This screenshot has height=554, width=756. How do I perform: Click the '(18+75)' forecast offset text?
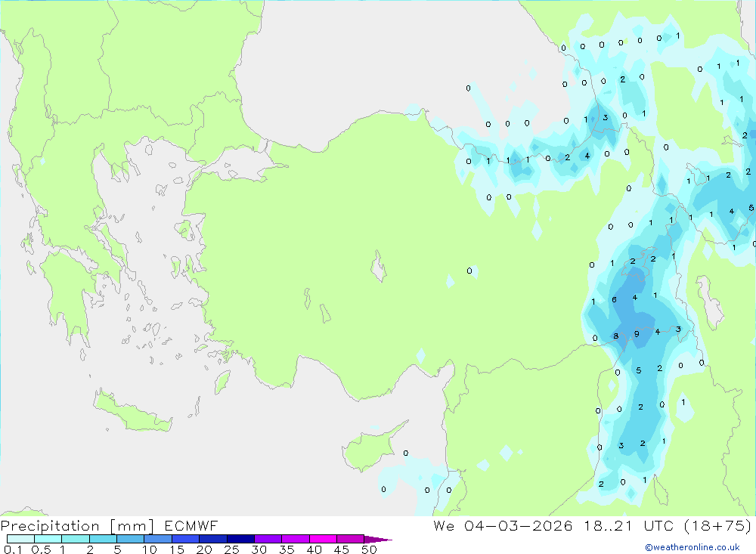coord(717,525)
